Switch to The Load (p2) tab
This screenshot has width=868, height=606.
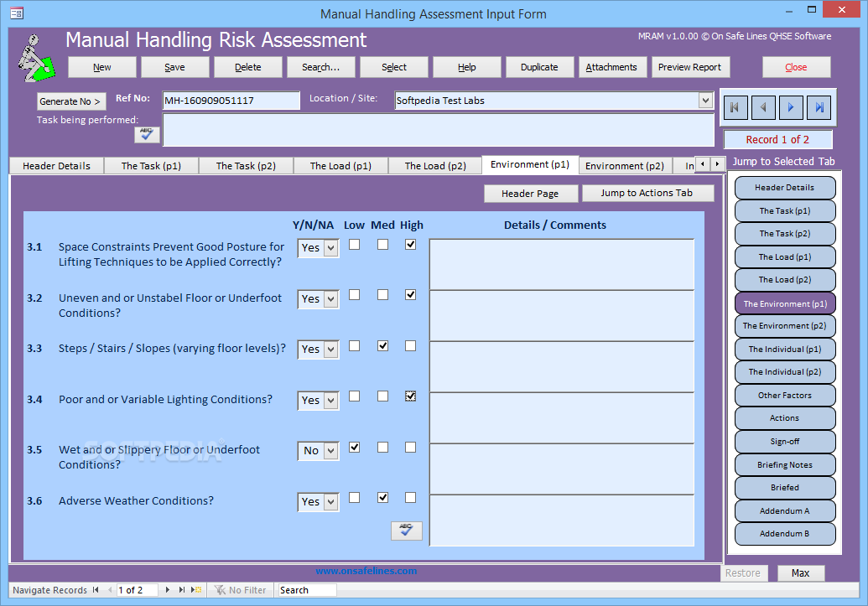pyautogui.click(x=435, y=166)
